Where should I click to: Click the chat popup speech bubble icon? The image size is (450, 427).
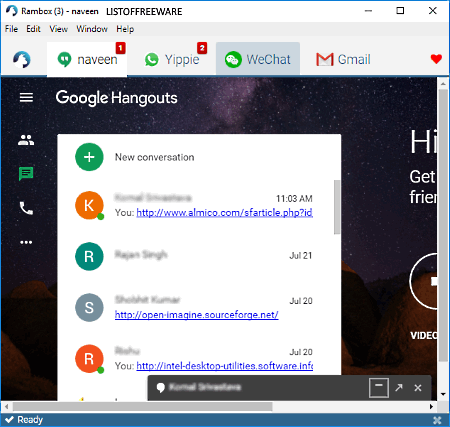click(161, 388)
